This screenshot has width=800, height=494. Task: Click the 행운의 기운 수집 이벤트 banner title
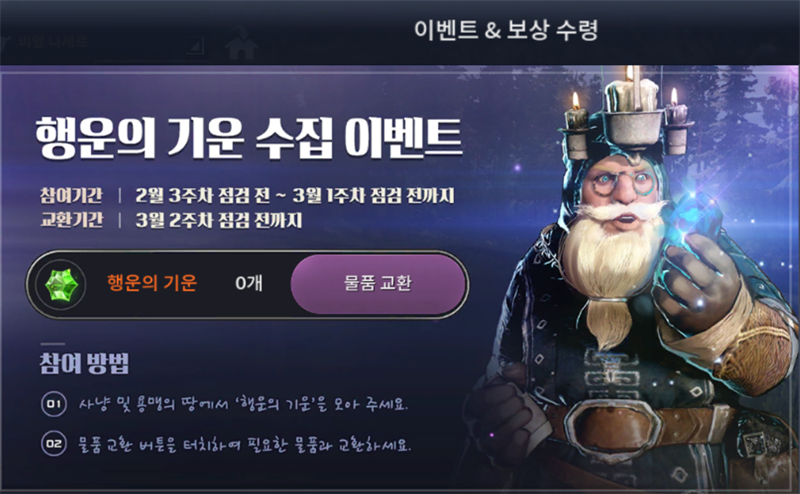pyautogui.click(x=248, y=137)
